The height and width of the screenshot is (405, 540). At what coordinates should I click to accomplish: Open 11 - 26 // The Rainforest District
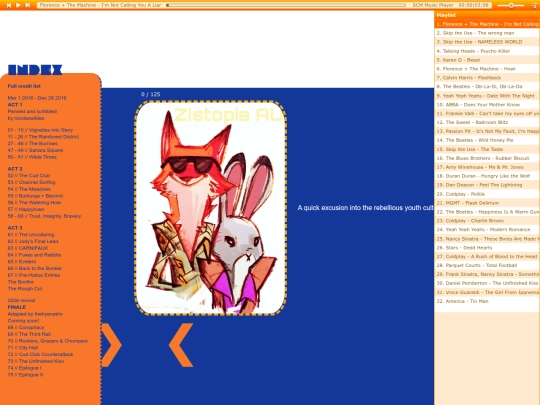pos(43,137)
